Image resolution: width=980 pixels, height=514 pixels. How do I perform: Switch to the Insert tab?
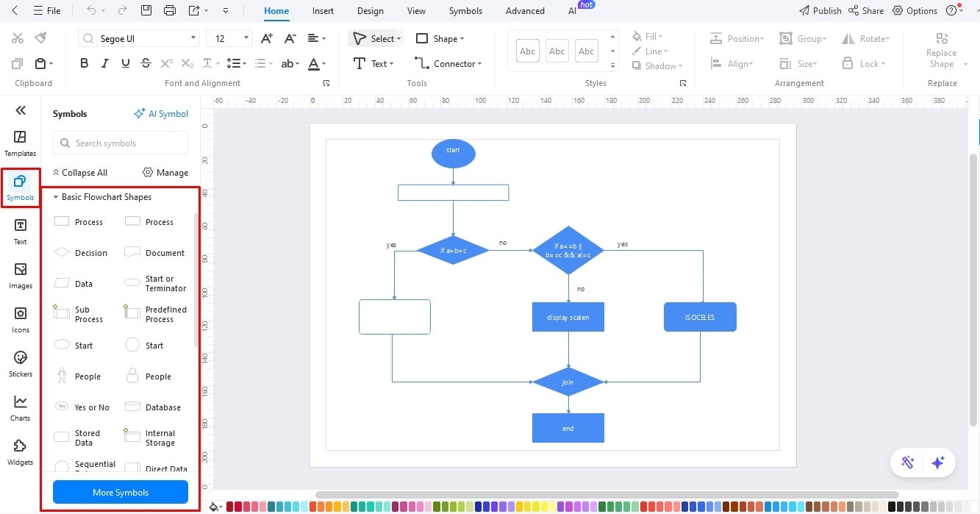pos(323,11)
